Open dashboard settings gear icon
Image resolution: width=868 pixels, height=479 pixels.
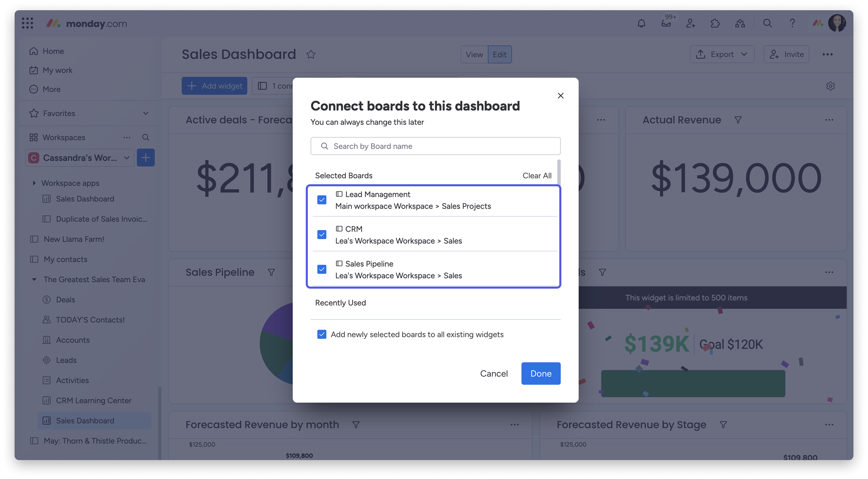(830, 86)
